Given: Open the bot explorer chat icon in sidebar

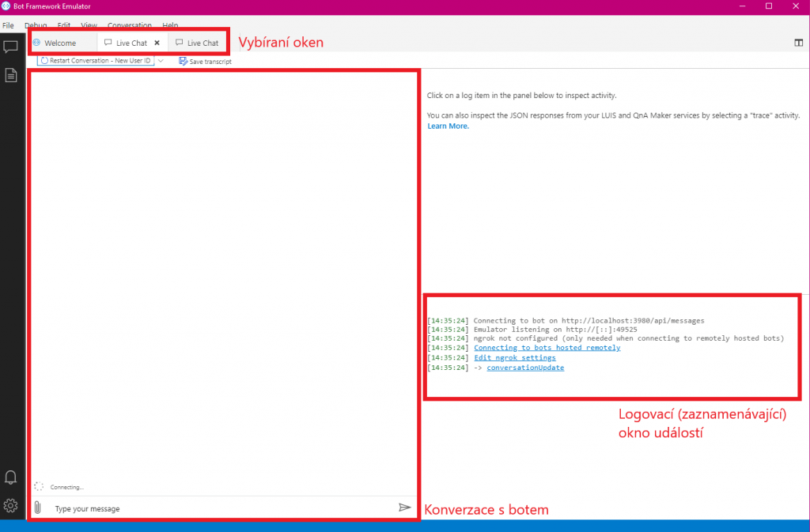Looking at the screenshot, I should pos(11,47).
